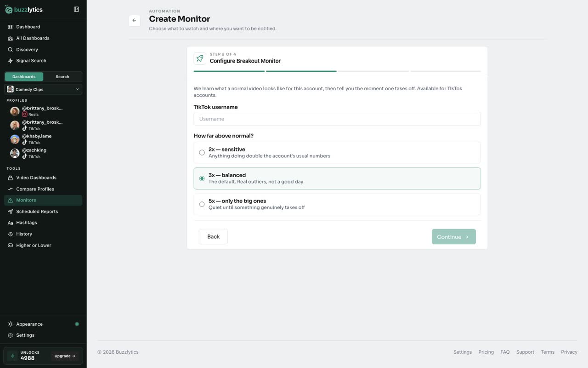588x368 pixels.
Task: Click the Buzzlytics logo icon
Action: [x=9, y=9]
